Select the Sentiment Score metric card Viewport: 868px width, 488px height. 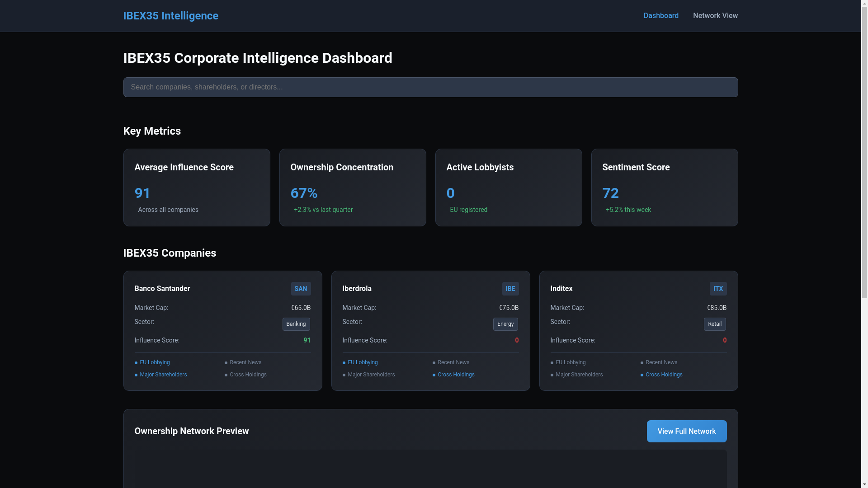pos(665,188)
